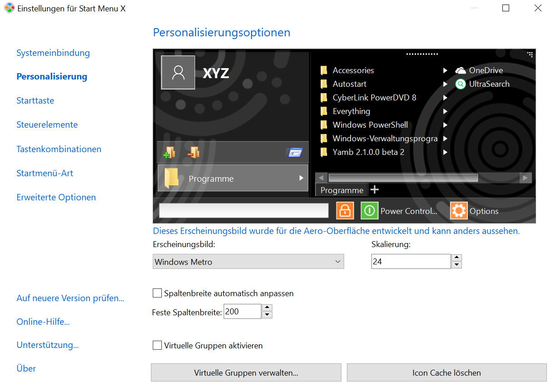
Task: Open the Erscheinungsbild dropdown showing Windows Metro
Action: [248, 262]
